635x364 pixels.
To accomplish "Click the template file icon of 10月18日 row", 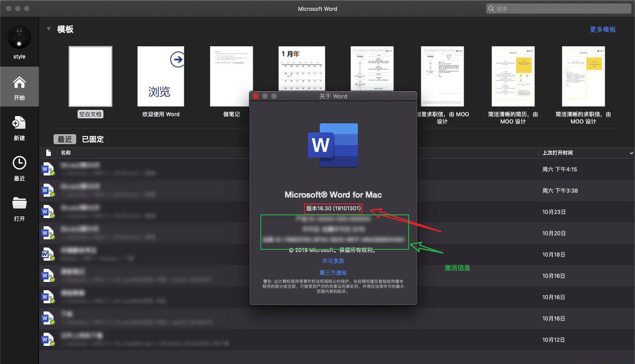I will 48,254.
